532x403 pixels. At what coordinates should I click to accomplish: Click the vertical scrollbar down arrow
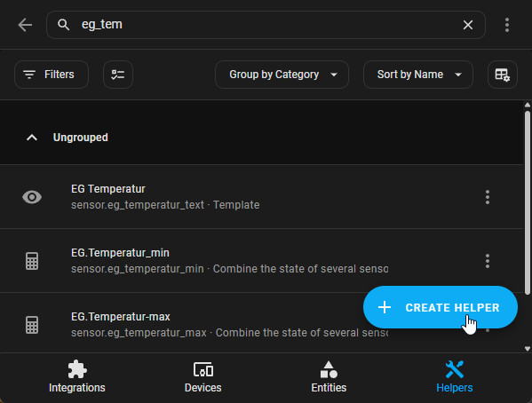[x=528, y=348]
